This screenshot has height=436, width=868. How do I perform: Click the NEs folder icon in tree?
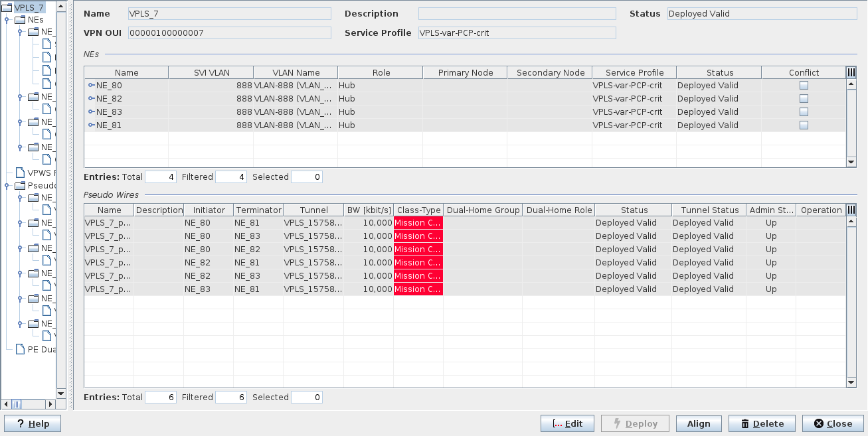point(20,20)
